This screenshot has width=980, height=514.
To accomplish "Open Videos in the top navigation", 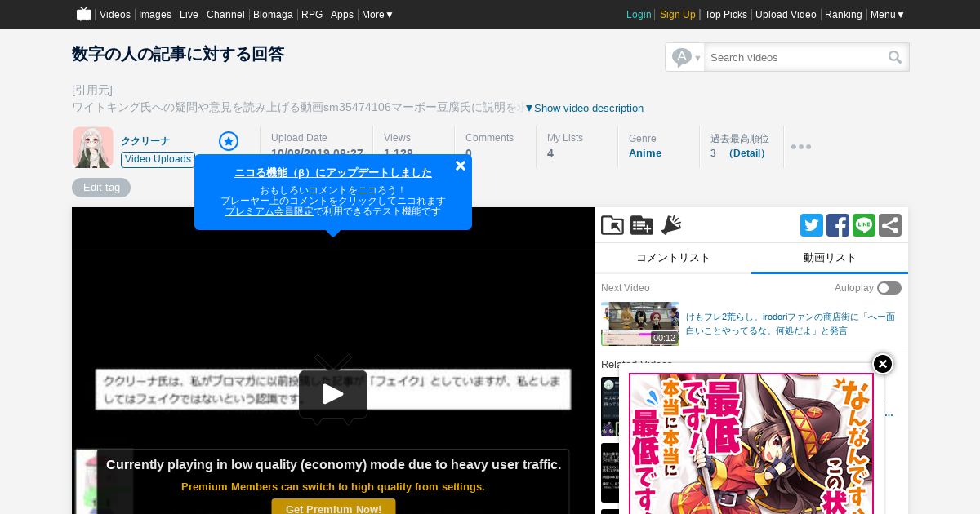I will [115, 15].
